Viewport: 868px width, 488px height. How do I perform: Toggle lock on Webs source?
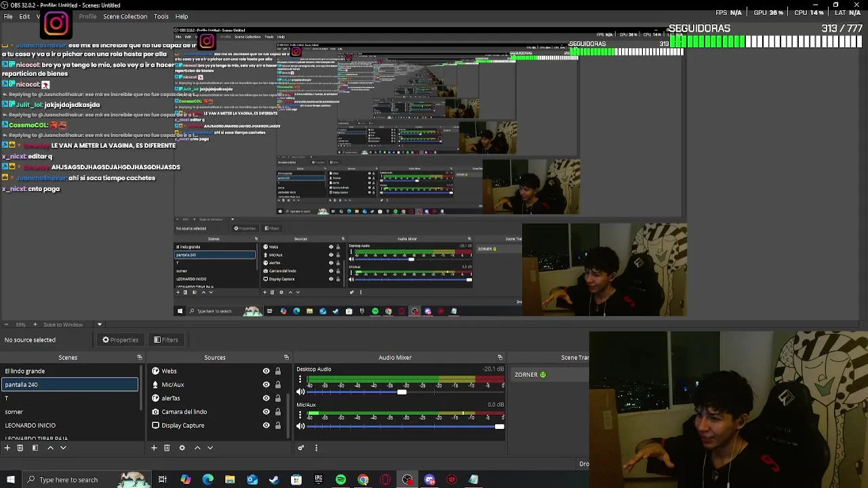pyautogui.click(x=277, y=371)
